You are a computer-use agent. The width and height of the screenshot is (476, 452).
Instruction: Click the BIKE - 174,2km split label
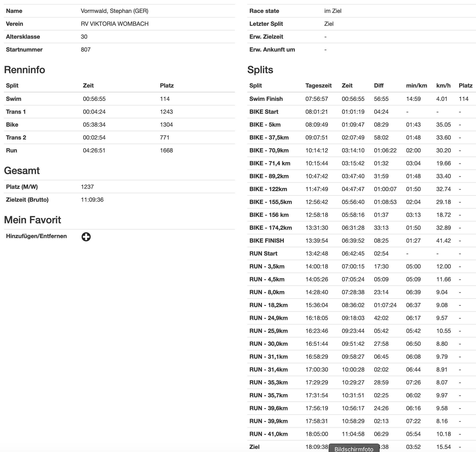(270, 228)
